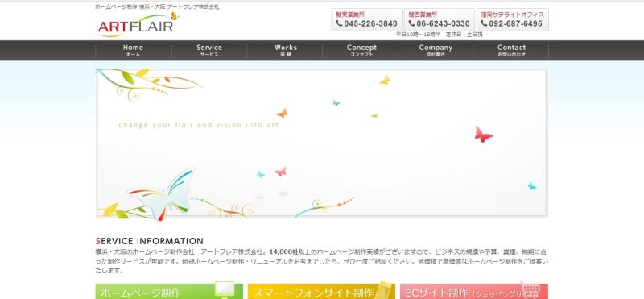
Task: Click the large red butterfly in banner
Action: tap(483, 135)
